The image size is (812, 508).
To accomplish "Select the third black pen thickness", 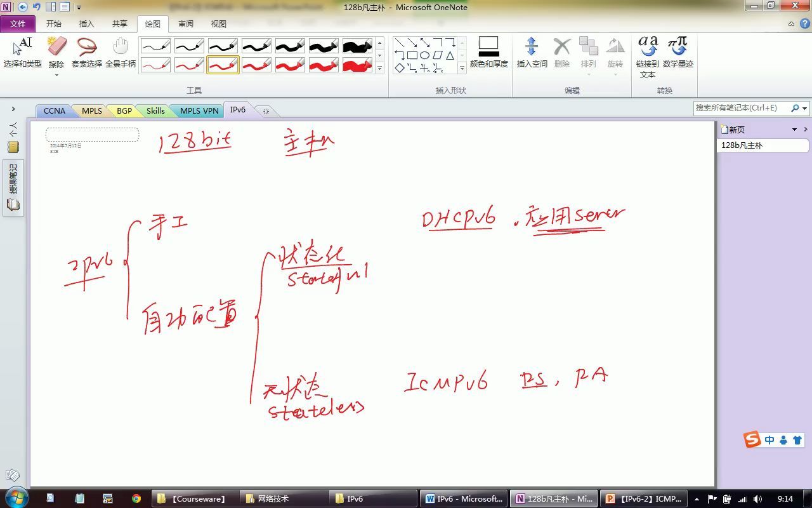I will (223, 46).
